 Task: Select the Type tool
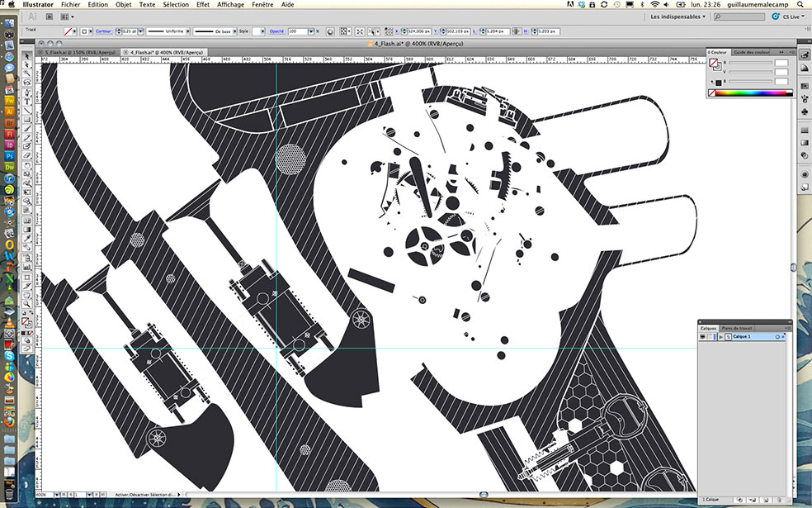27,101
